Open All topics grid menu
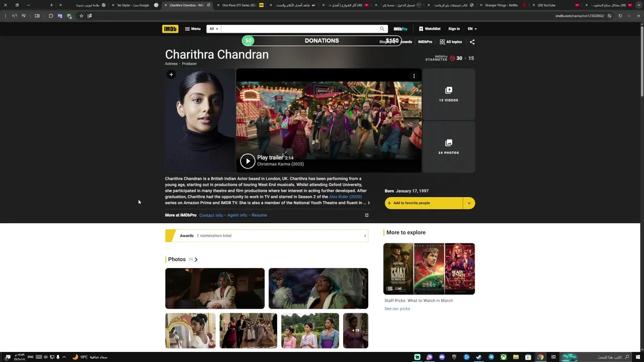 [451, 42]
